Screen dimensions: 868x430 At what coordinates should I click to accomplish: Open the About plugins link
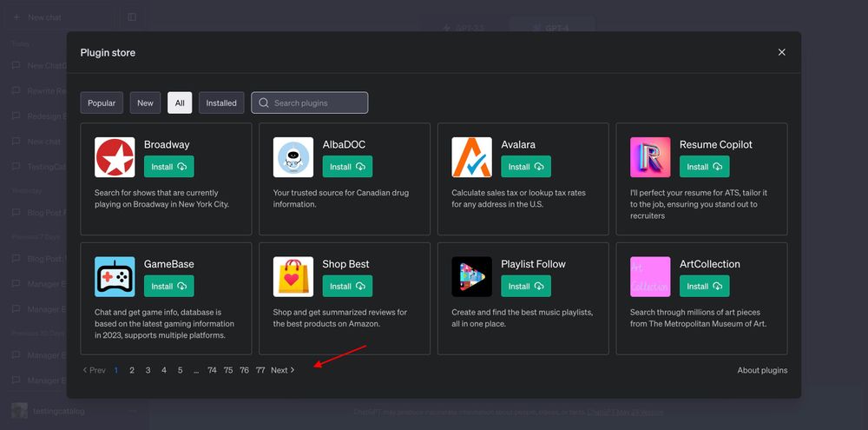[762, 370]
